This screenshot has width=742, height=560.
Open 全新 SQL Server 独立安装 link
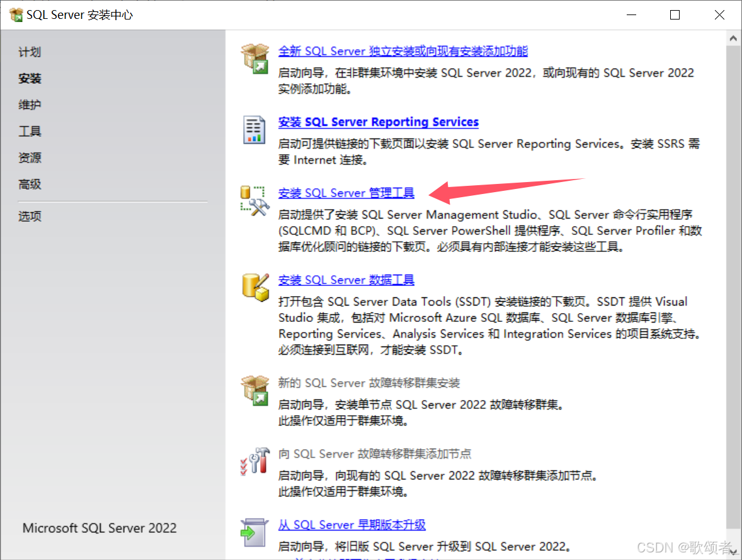(x=402, y=50)
